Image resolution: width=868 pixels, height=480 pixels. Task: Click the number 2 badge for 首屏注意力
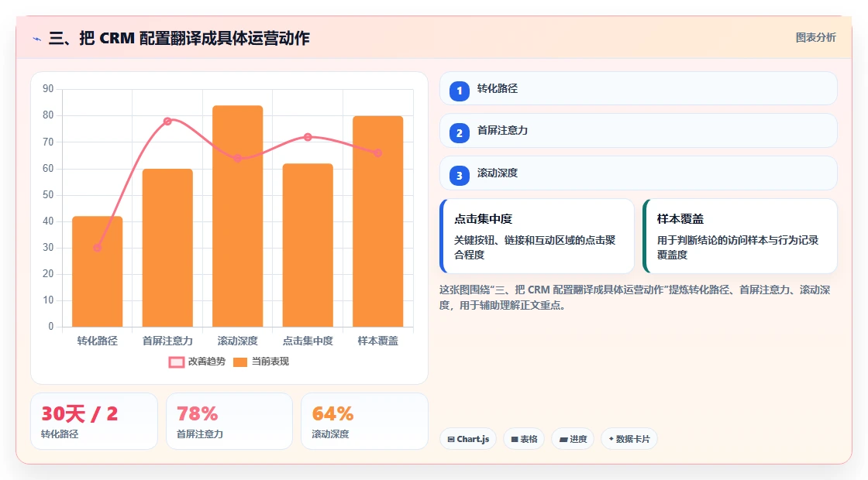pos(459,133)
